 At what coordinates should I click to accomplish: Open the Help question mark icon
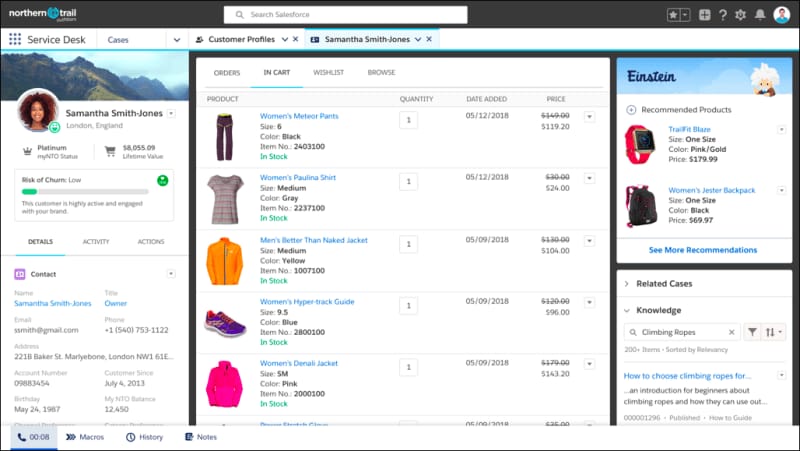click(722, 15)
